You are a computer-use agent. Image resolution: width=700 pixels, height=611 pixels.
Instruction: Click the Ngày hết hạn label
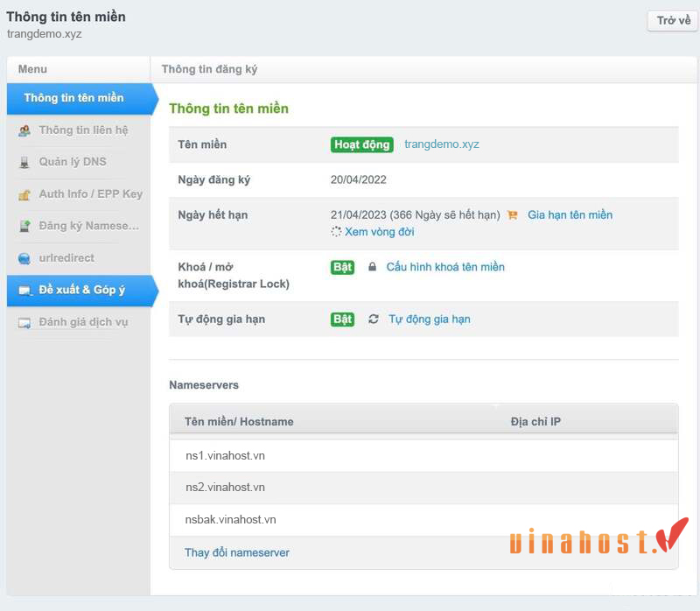pyautogui.click(x=213, y=214)
